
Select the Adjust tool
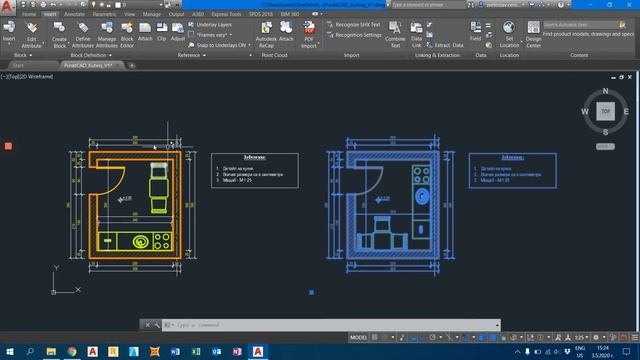pyautogui.click(x=178, y=31)
